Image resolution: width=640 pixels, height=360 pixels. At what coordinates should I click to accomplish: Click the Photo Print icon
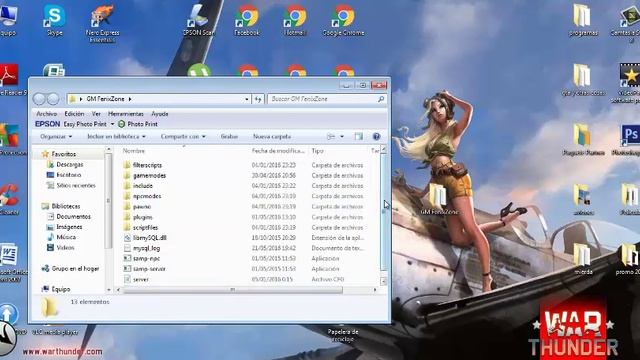pos(121,124)
